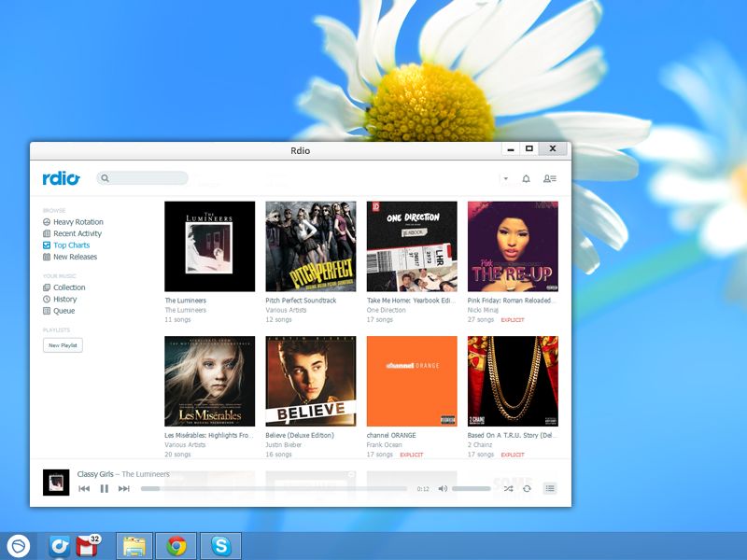Open Skype from the taskbar

(x=221, y=546)
